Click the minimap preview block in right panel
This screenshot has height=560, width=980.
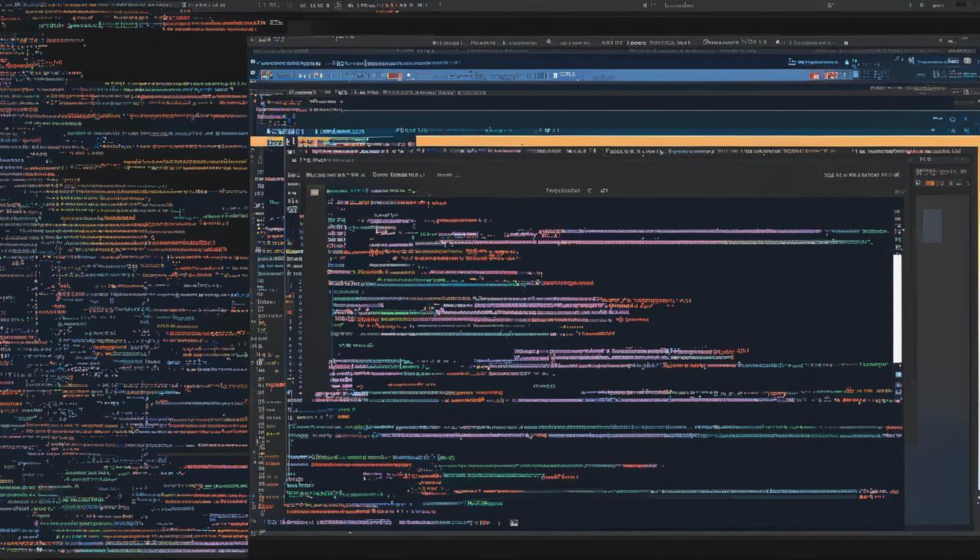[x=932, y=225]
